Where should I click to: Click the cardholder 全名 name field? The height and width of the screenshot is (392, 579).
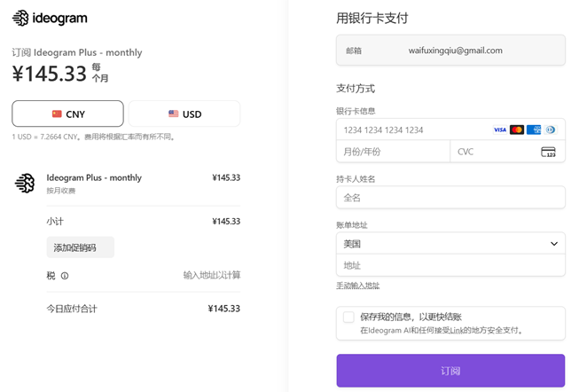[450, 197]
